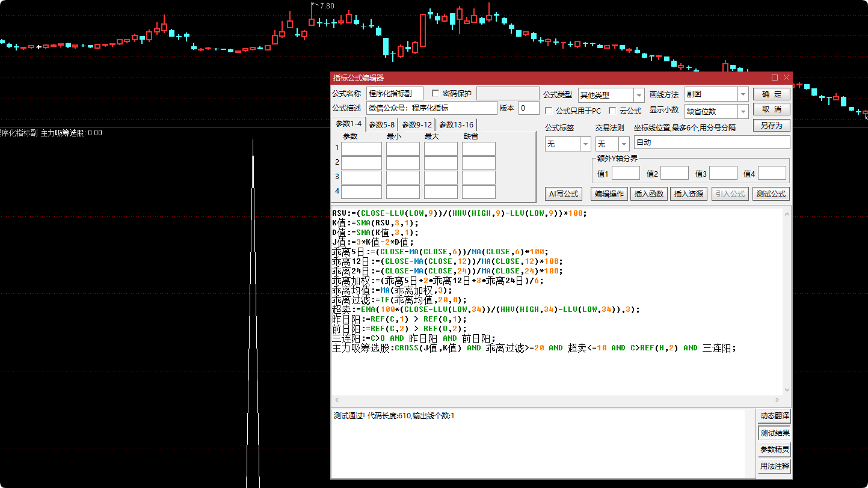
Task: Switch to the 参数5-8 tab
Action: click(382, 124)
